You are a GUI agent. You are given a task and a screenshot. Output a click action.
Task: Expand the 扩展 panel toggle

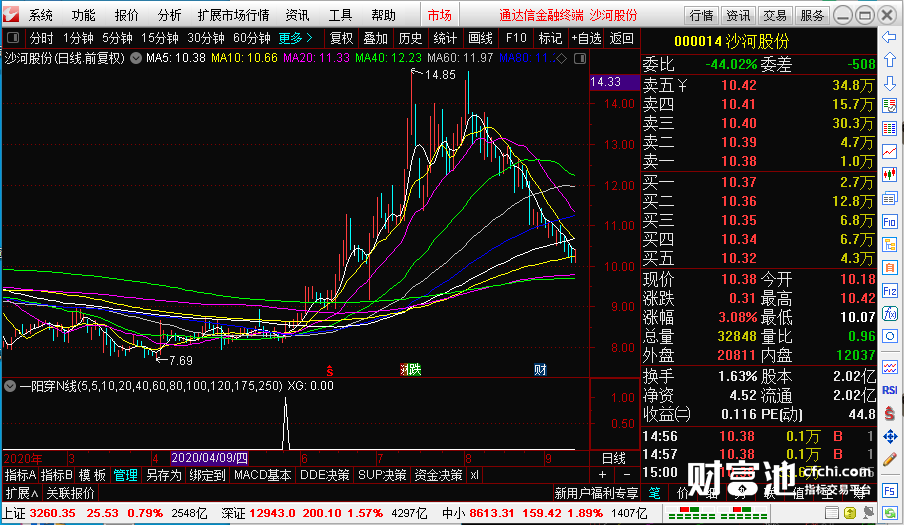(22, 493)
